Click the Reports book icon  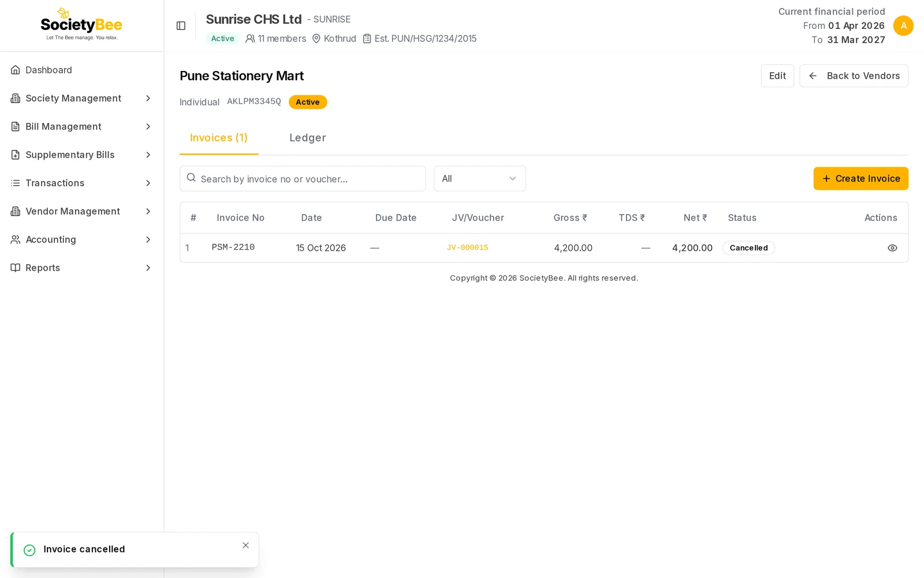click(x=16, y=268)
